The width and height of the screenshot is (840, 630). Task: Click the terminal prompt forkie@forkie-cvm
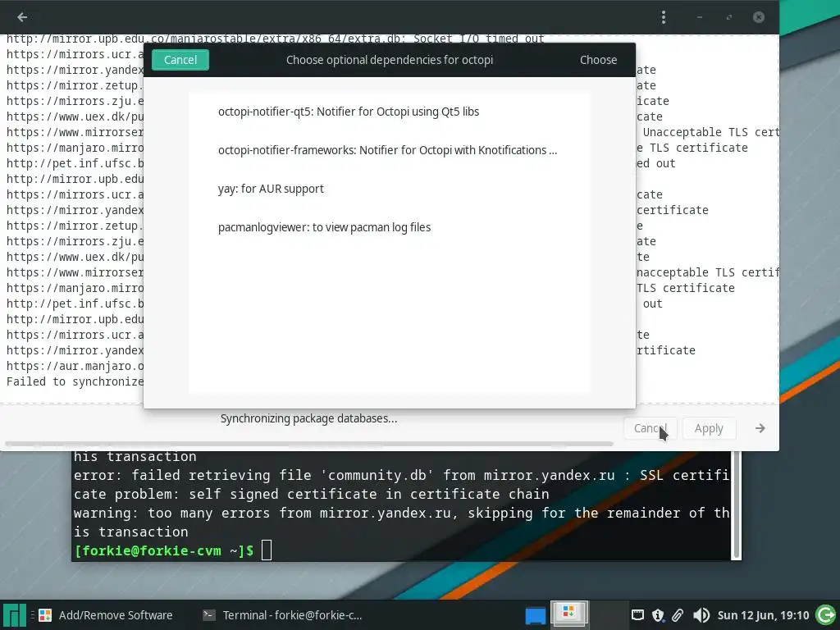(164, 550)
